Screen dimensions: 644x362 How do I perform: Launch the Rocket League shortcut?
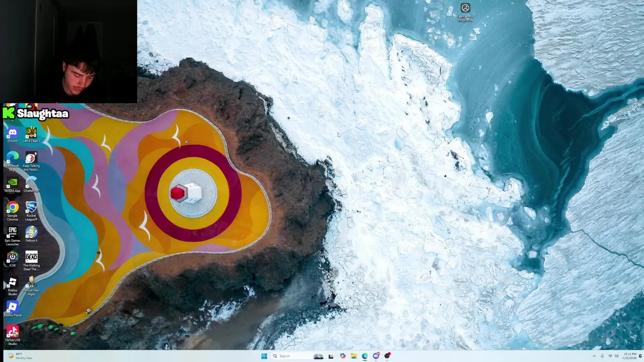(x=31, y=211)
